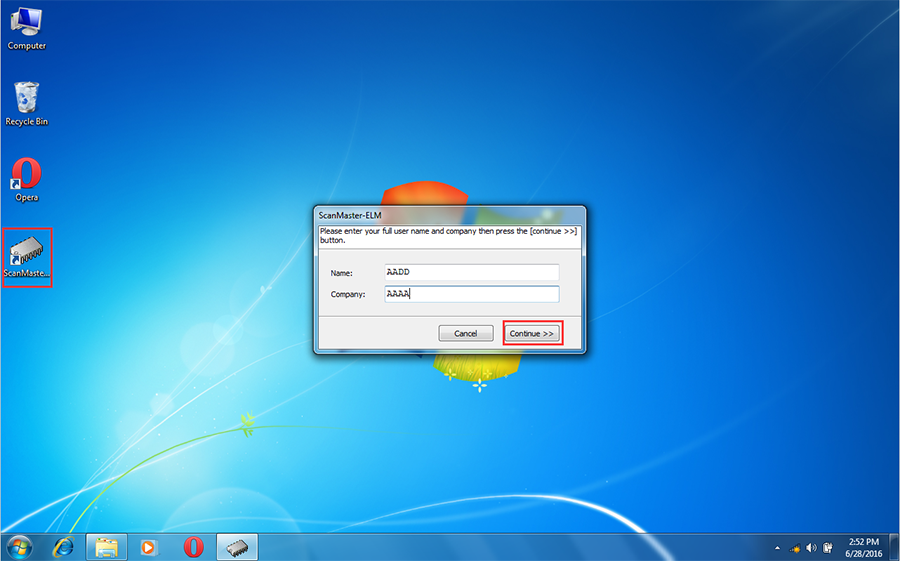This screenshot has height=561, width=900.
Task: Show hidden system tray icons
Action: pyautogui.click(x=778, y=548)
